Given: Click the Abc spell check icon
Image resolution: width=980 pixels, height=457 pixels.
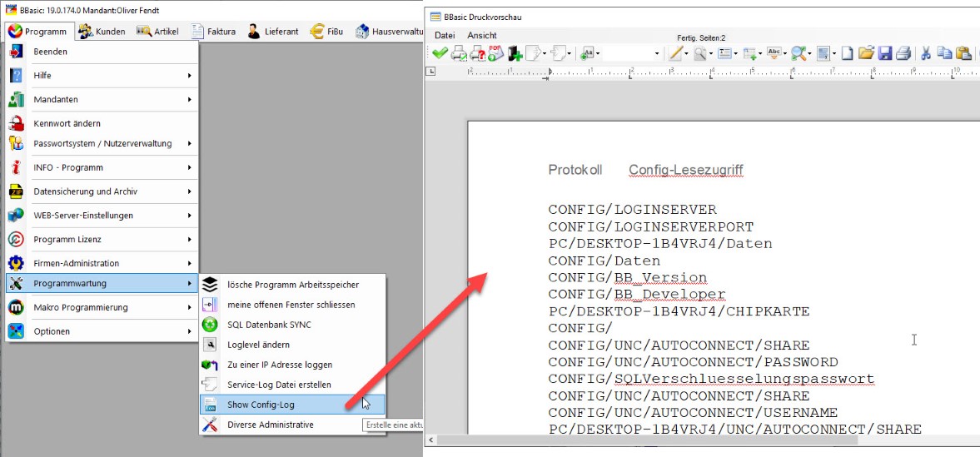Looking at the screenshot, I should click(774, 54).
